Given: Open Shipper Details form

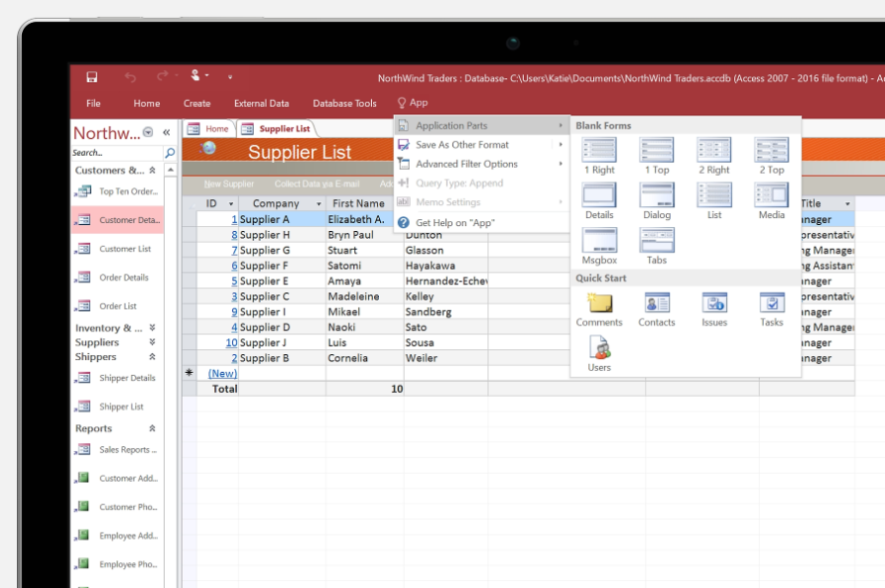Looking at the screenshot, I should pos(117,378).
